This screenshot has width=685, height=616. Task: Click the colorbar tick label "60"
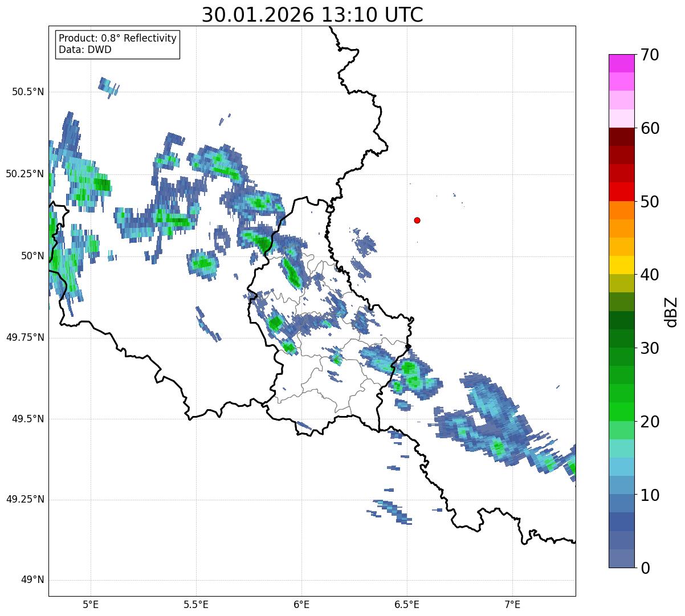[x=650, y=128]
